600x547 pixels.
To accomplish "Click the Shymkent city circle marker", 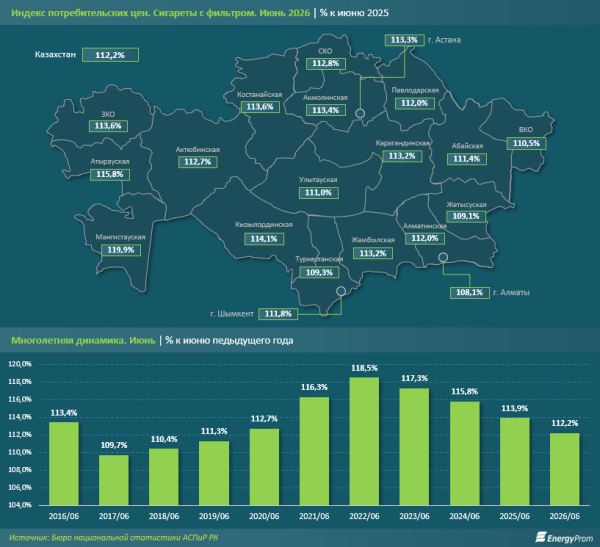I will tap(341, 291).
